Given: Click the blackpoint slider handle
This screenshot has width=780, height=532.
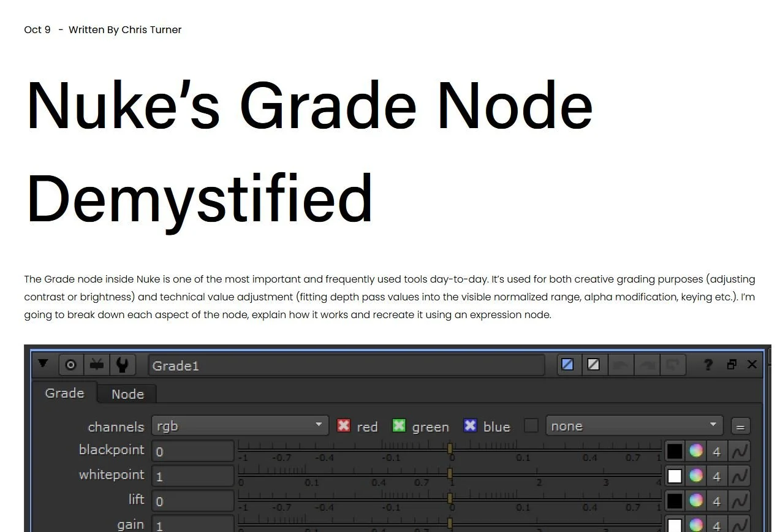Looking at the screenshot, I should (x=450, y=449).
